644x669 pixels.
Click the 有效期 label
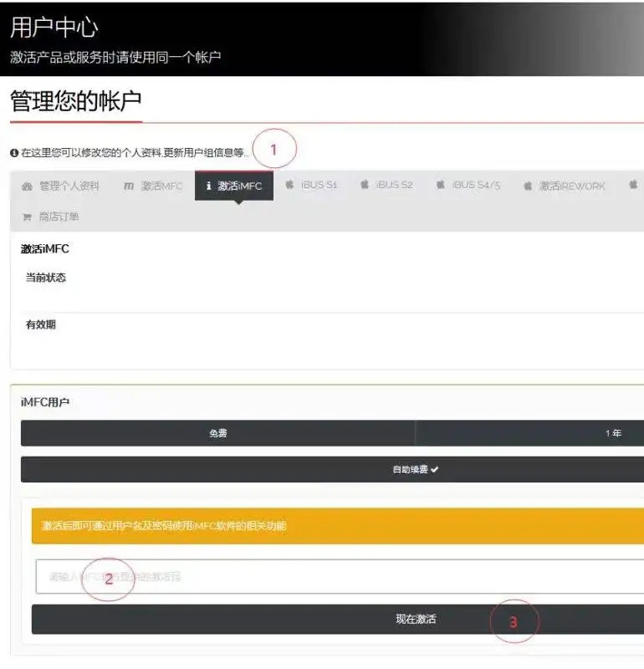click(40, 324)
